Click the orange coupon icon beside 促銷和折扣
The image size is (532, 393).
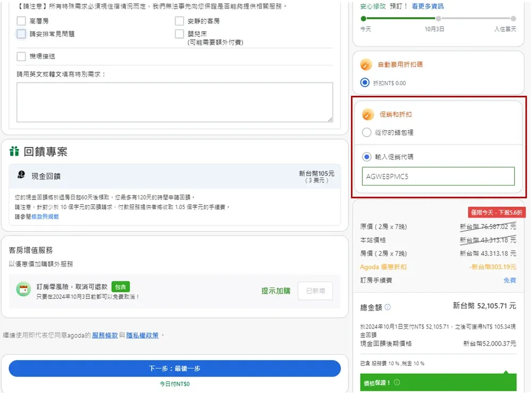pyautogui.click(x=368, y=115)
